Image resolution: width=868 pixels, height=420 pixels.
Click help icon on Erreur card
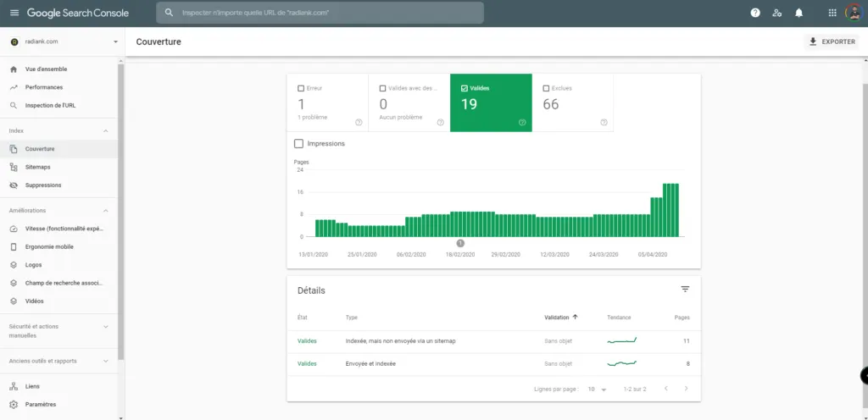359,123
